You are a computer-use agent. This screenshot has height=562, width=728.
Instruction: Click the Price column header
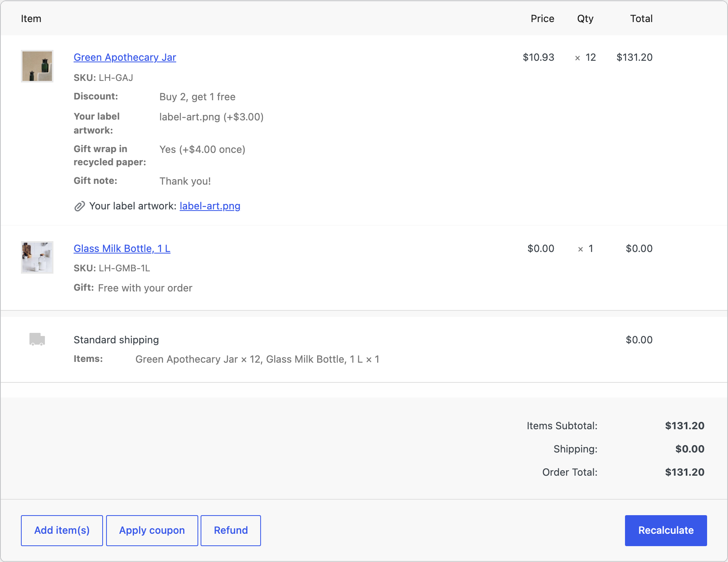coord(543,19)
